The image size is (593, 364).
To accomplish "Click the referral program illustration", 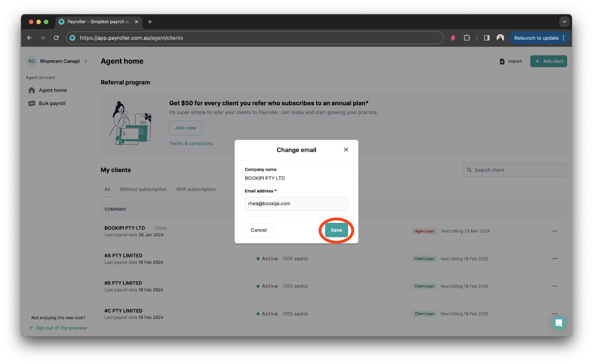I will (x=130, y=123).
